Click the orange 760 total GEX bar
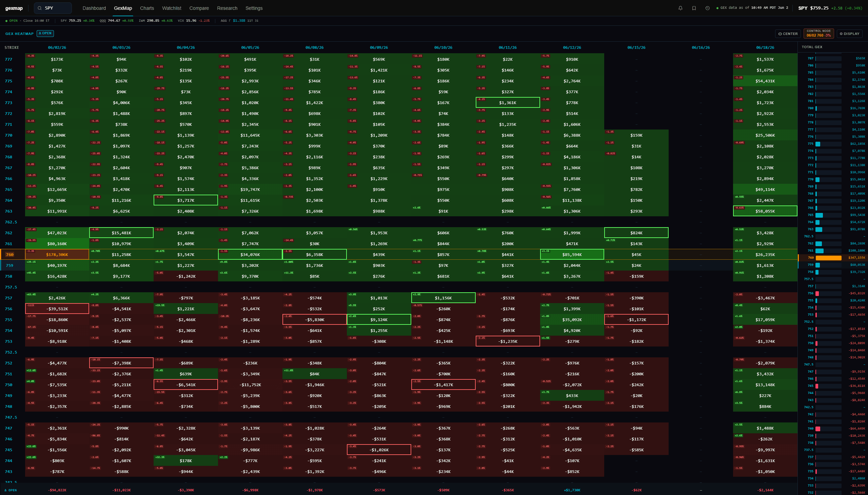The image size is (868, 495). pyautogui.click(x=829, y=258)
